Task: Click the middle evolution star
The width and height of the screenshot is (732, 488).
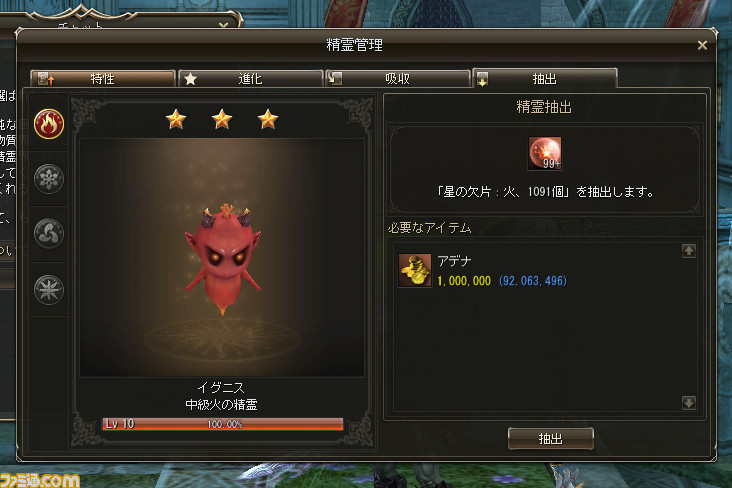Action: pyautogui.click(x=222, y=119)
